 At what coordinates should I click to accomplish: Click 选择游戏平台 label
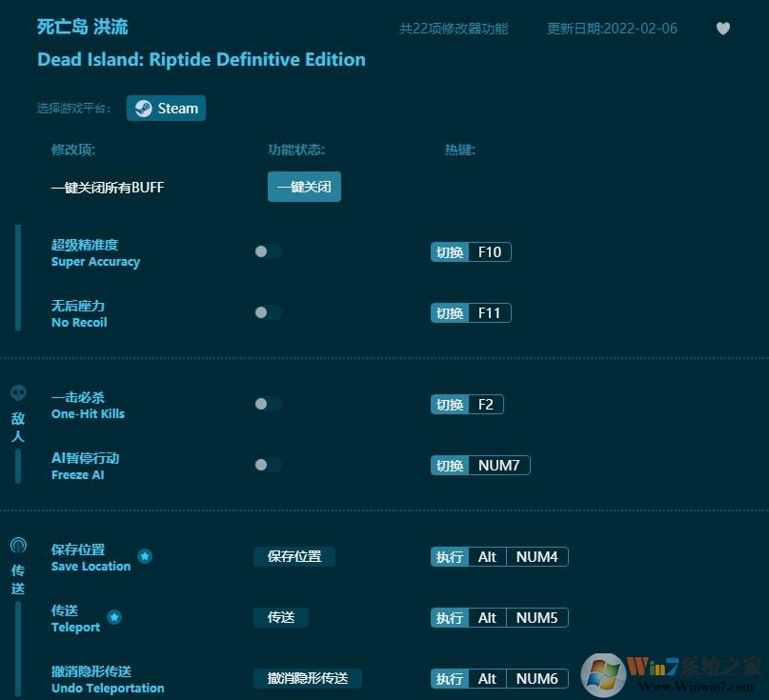73,109
